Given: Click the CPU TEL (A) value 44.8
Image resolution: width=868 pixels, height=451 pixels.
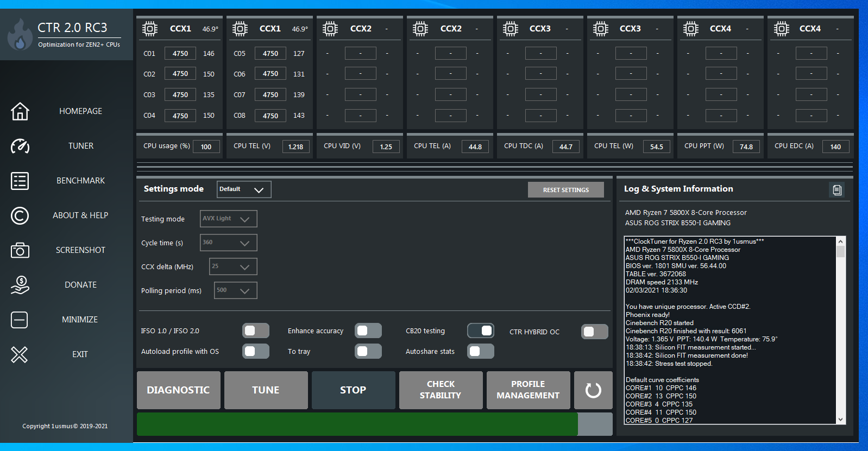Looking at the screenshot, I should [x=475, y=147].
